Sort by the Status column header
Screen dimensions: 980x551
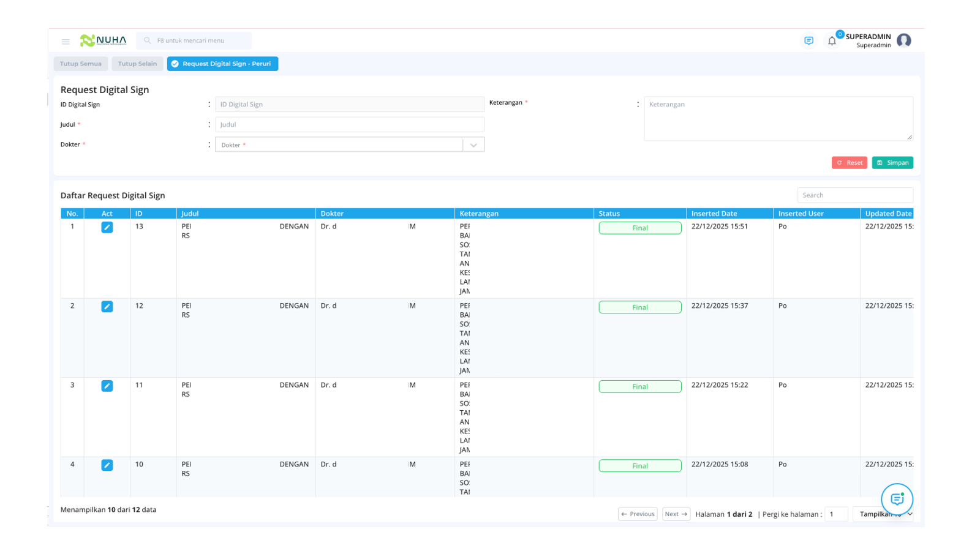click(x=640, y=214)
